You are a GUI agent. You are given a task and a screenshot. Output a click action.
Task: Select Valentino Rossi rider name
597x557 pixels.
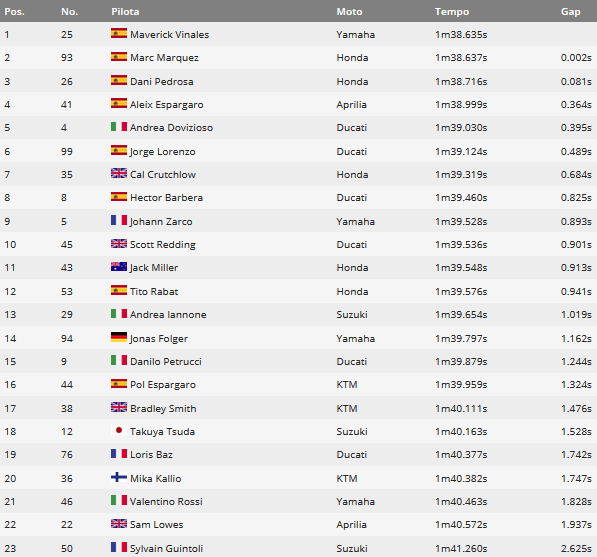166,501
